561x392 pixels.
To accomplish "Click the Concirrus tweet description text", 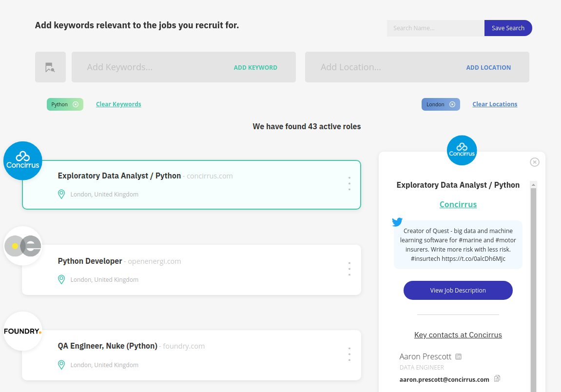I will [458, 245].
